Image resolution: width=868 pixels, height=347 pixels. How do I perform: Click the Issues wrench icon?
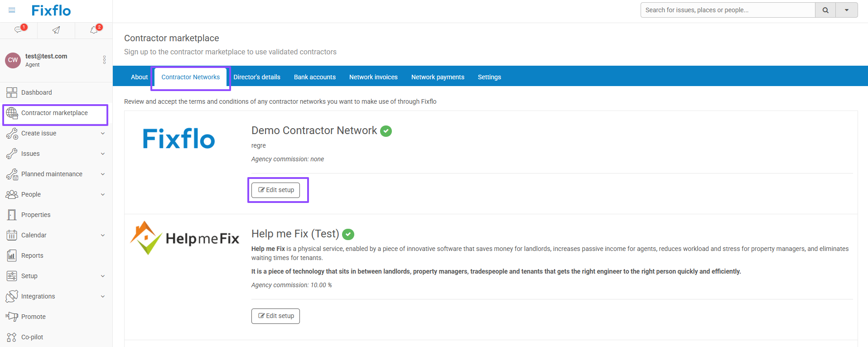point(12,154)
